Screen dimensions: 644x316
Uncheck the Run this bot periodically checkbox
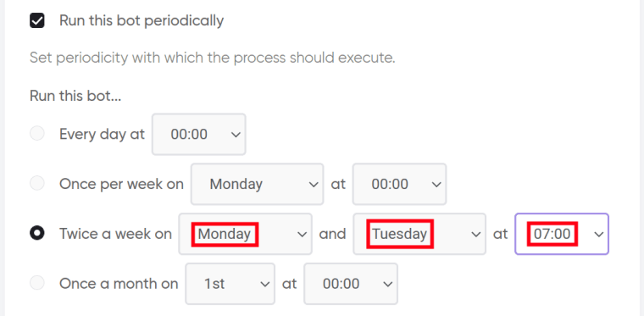37,20
